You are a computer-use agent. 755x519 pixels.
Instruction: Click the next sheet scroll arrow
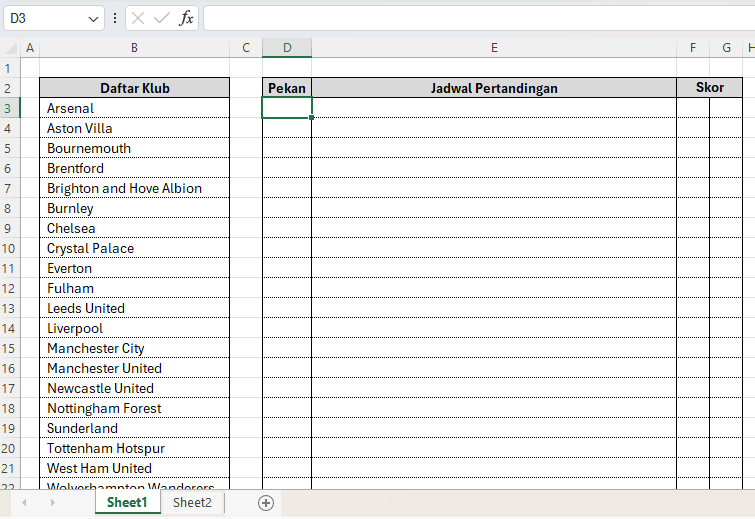click(x=52, y=503)
